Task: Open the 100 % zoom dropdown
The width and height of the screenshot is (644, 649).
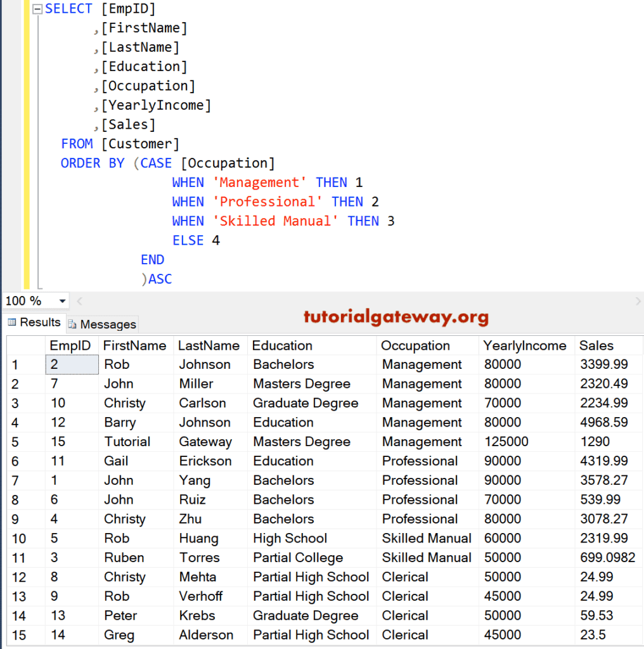Action: pos(62,302)
